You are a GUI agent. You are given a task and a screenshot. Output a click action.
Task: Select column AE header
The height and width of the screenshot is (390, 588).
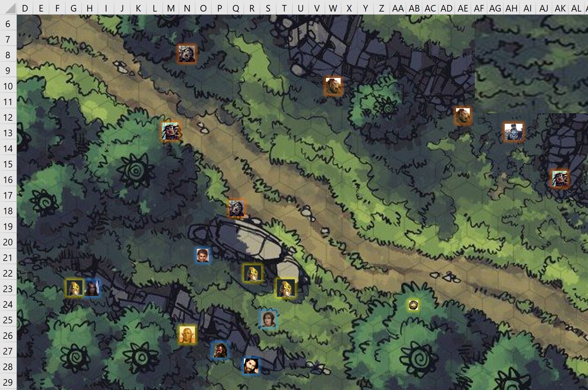point(463,8)
